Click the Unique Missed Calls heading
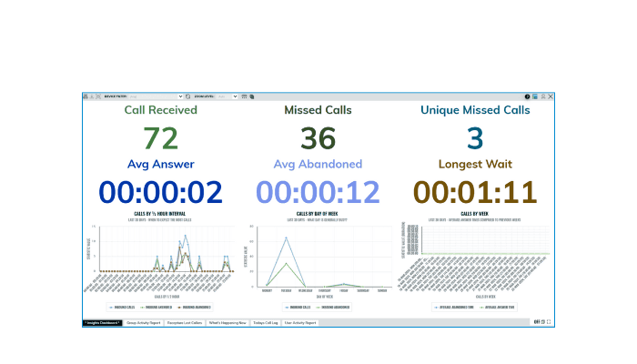637x364 pixels. [x=475, y=110]
